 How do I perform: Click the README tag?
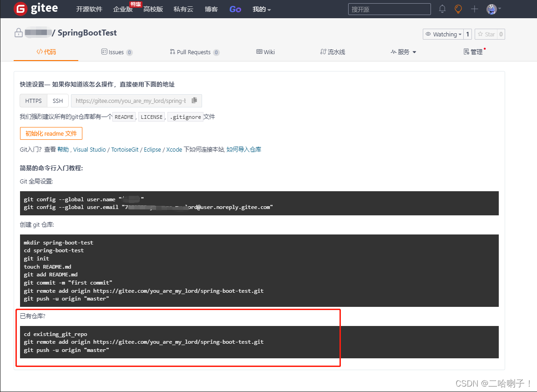point(124,117)
